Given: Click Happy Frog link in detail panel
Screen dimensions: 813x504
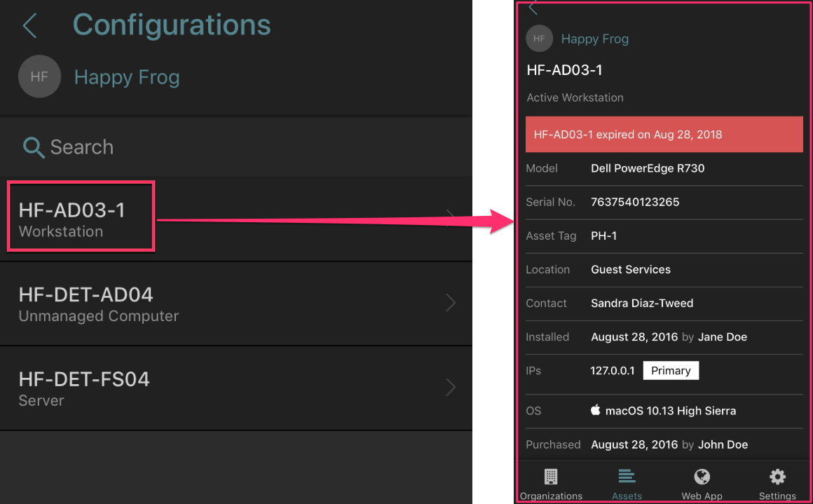Looking at the screenshot, I should 594,39.
